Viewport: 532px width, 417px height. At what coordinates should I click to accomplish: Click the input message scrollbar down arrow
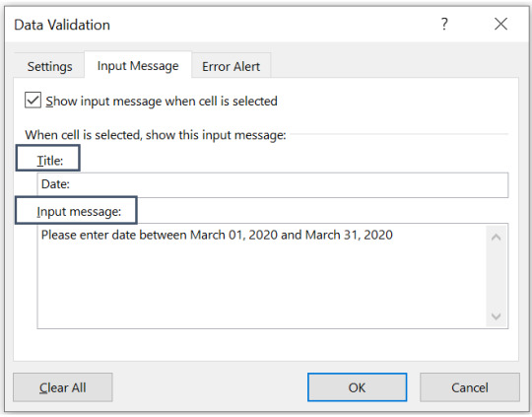point(496,316)
